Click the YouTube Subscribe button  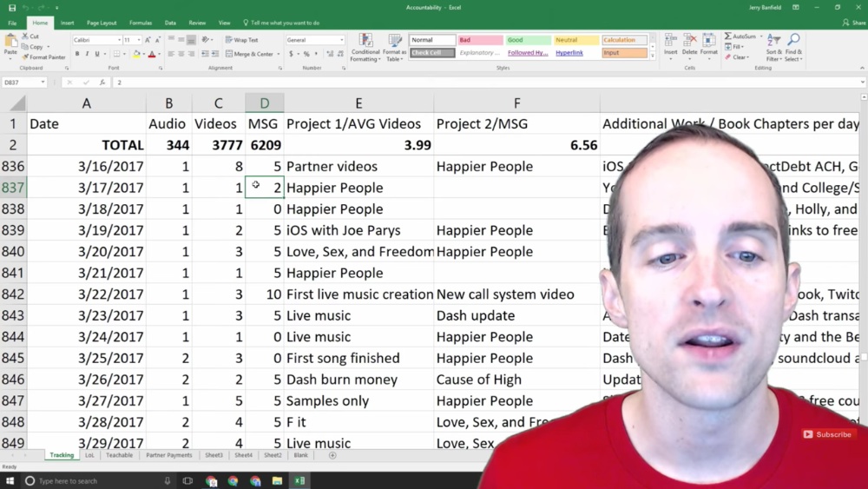pyautogui.click(x=827, y=434)
